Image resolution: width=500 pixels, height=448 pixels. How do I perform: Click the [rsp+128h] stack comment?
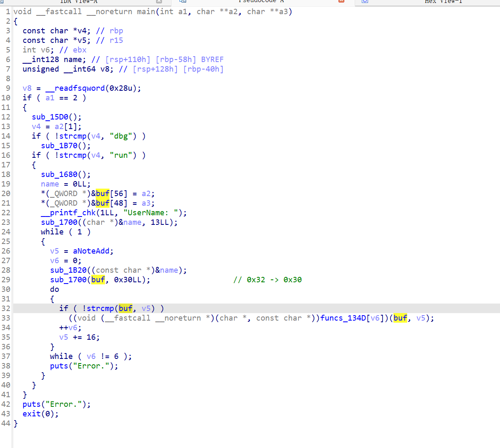click(155, 69)
